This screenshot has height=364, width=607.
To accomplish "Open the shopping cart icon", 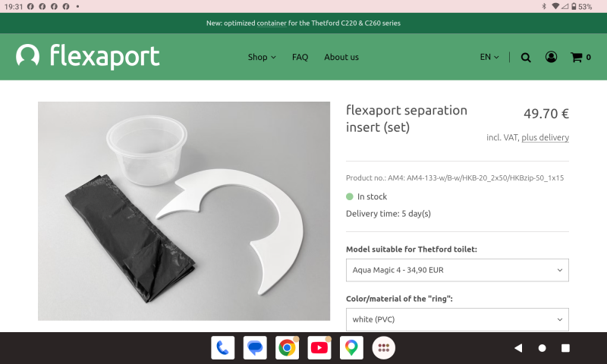I will (x=580, y=57).
